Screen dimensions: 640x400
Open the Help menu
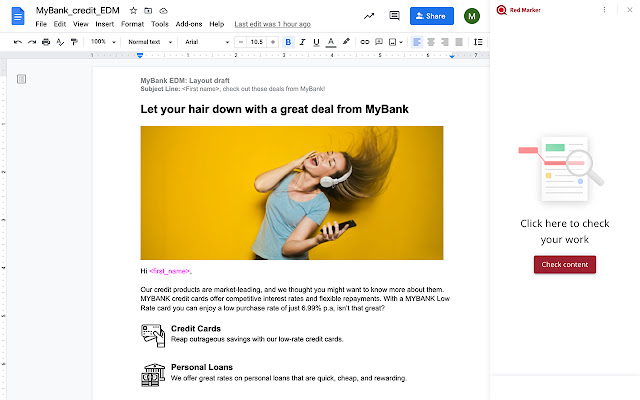click(217, 24)
